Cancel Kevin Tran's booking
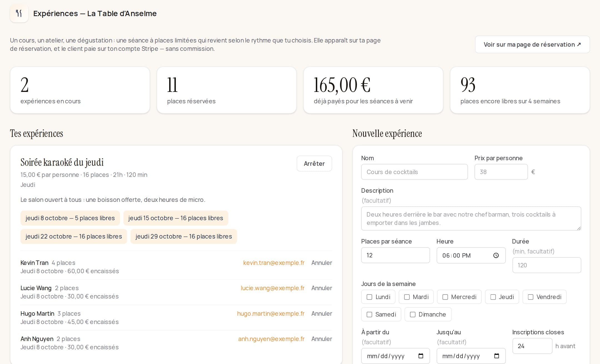This screenshot has width=600, height=364. click(x=322, y=263)
